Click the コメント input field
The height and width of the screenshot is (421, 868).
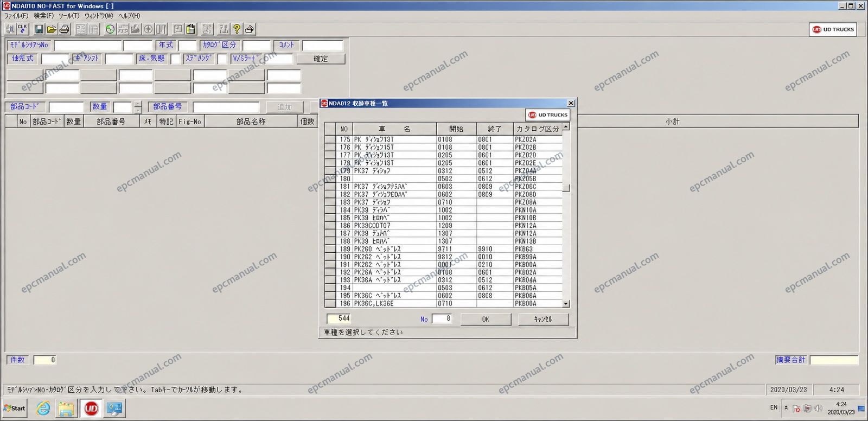tap(322, 45)
